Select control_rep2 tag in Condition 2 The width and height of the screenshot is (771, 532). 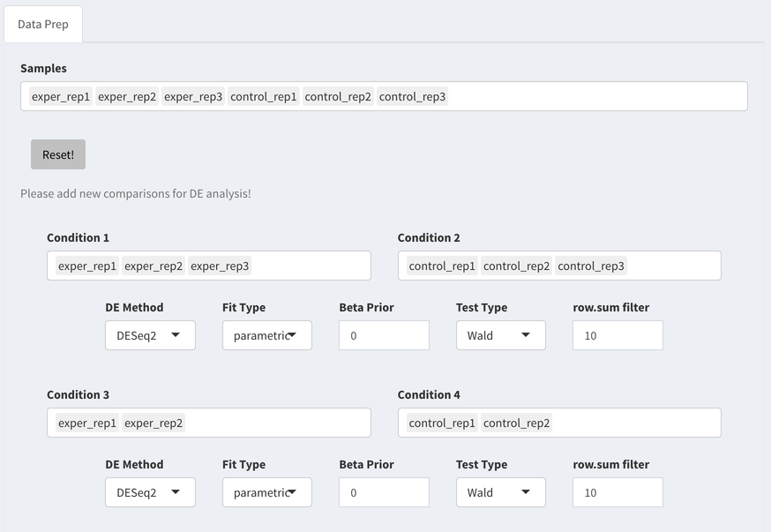516,266
